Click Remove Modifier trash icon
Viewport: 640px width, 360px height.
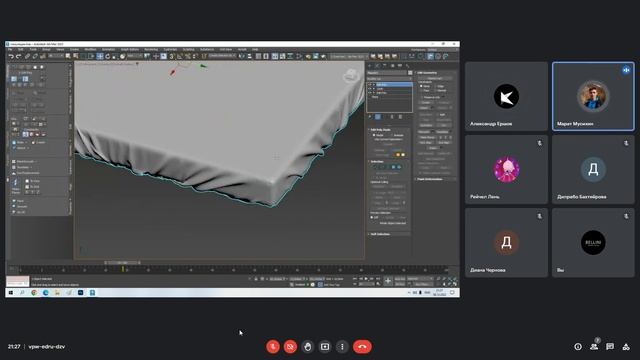pyautogui.click(x=392, y=117)
